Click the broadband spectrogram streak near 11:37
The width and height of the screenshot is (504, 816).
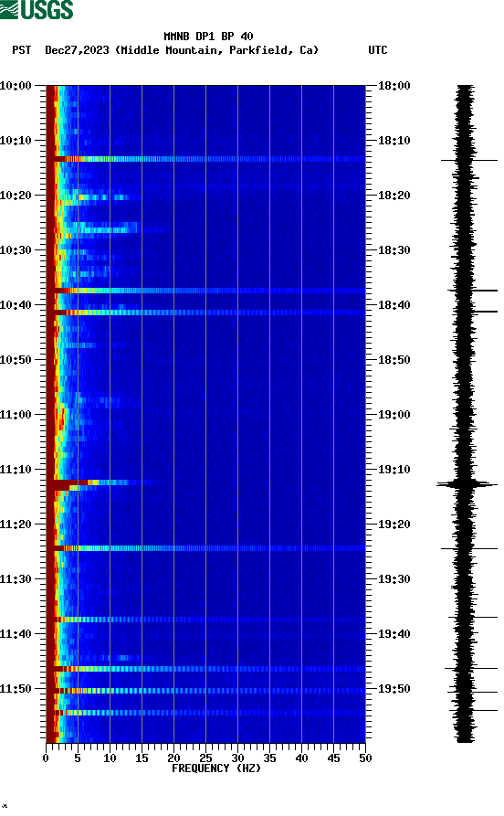(205, 620)
